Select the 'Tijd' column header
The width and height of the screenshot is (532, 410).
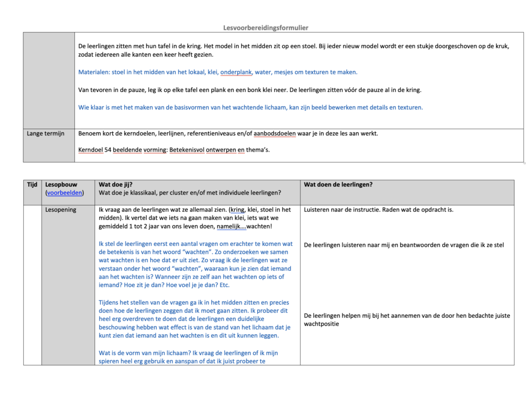tap(32, 184)
